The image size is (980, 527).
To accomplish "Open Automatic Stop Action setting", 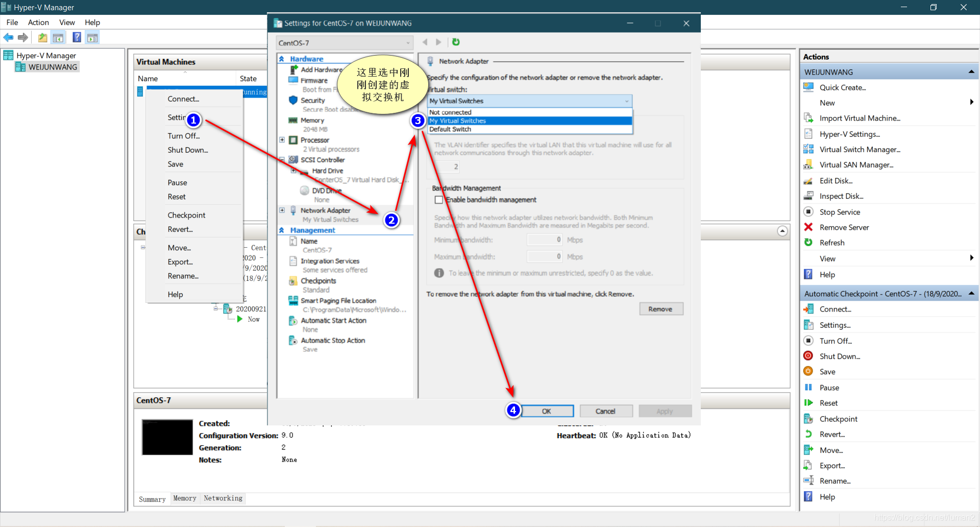I will (333, 341).
